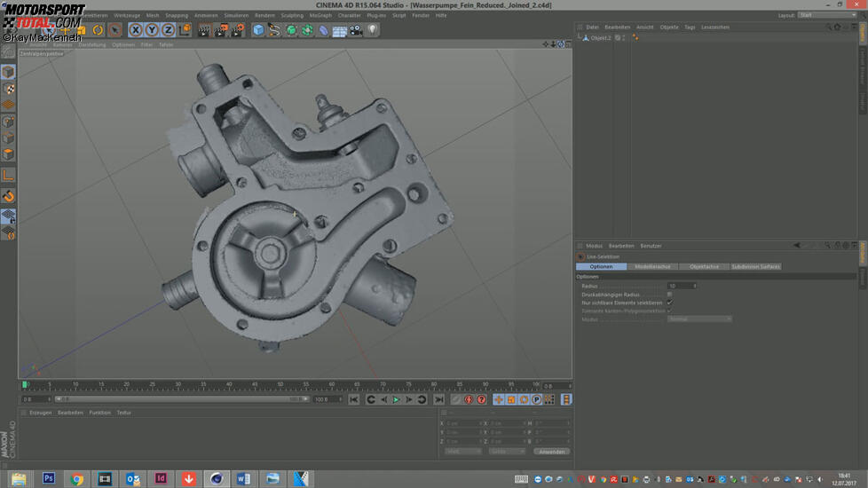The height and width of the screenshot is (488, 868).
Task: Toggle the Z axis lock
Action: point(168,30)
